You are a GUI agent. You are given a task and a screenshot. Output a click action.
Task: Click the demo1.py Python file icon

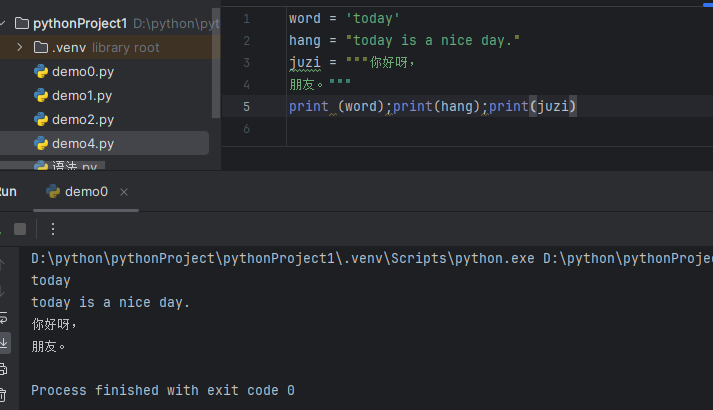[41, 95]
